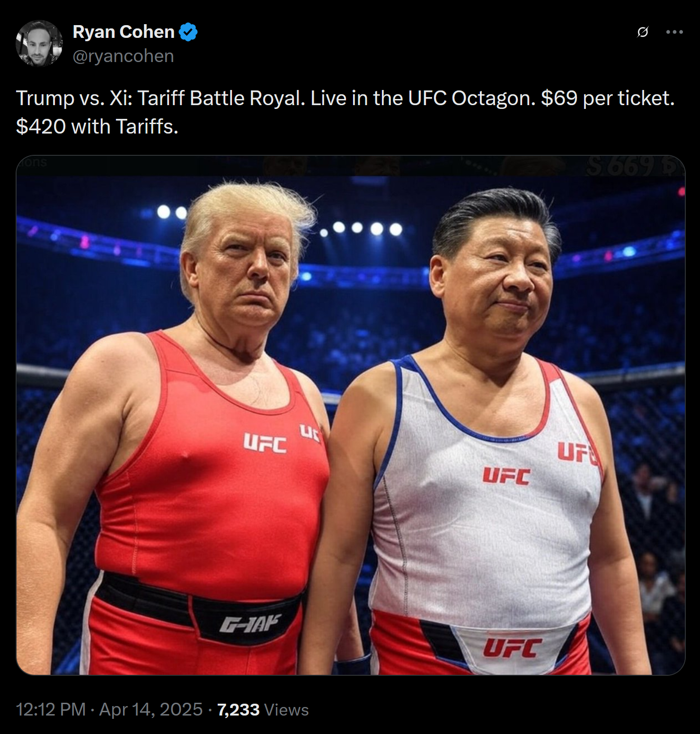Click the 12:12 PM timestamp
This screenshot has height=734, width=700.
pyautogui.click(x=51, y=709)
